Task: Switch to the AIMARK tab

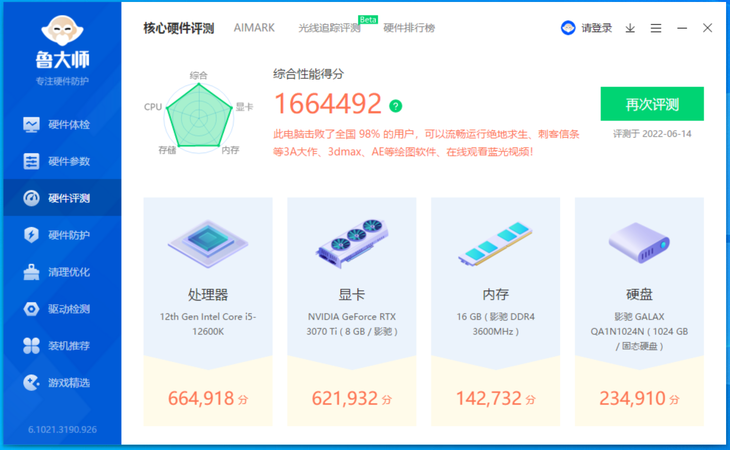Action: 254,28
